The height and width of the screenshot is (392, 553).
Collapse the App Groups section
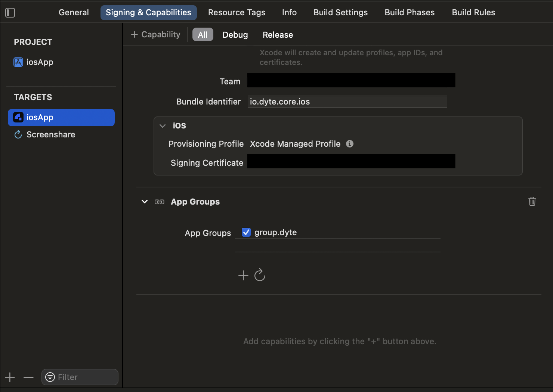(x=144, y=202)
